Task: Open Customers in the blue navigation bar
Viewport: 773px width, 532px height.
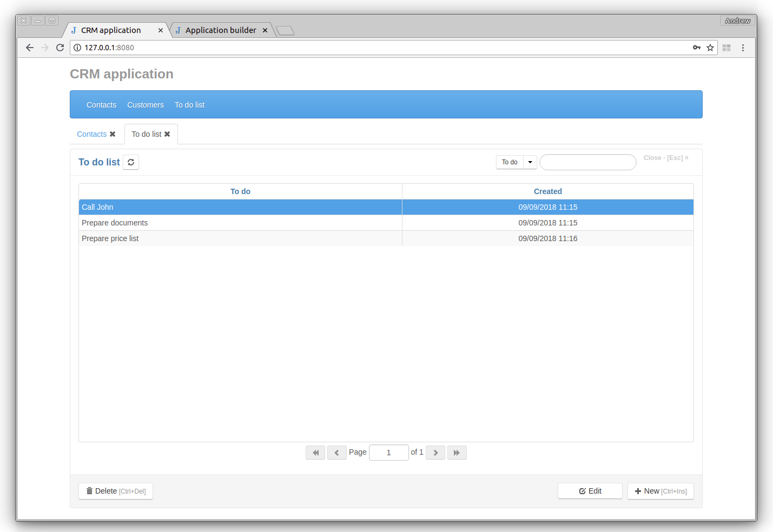Action: click(x=146, y=105)
